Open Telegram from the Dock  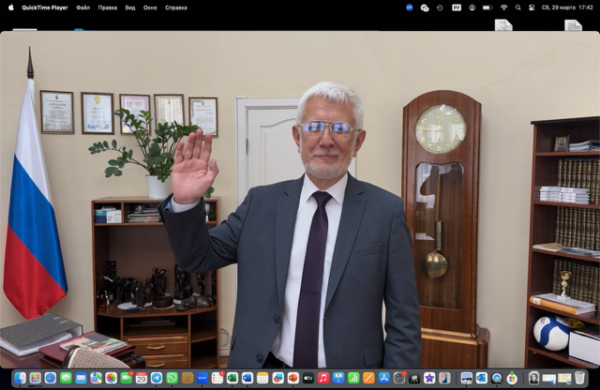coord(157,378)
